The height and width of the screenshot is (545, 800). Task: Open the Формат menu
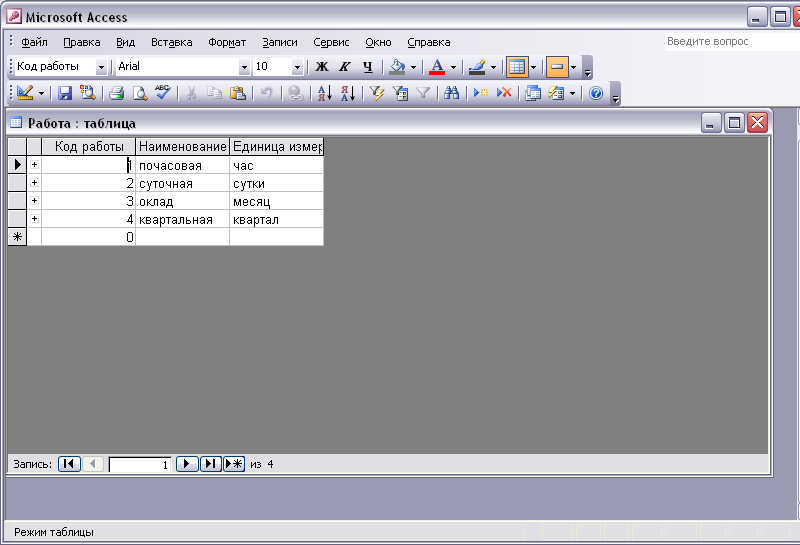[x=227, y=42]
